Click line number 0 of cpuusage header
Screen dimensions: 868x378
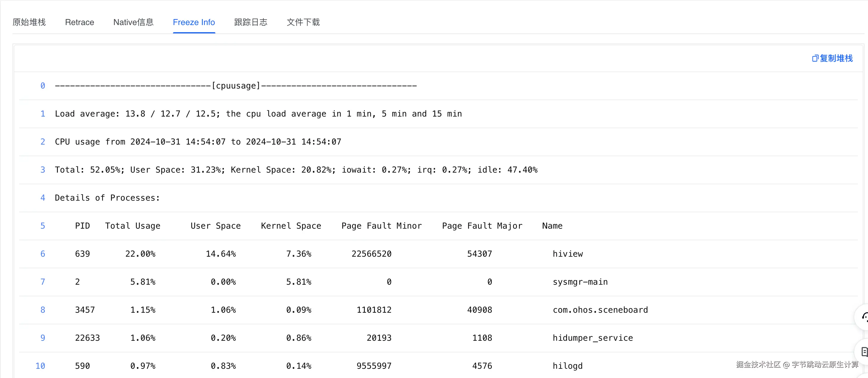click(x=42, y=86)
